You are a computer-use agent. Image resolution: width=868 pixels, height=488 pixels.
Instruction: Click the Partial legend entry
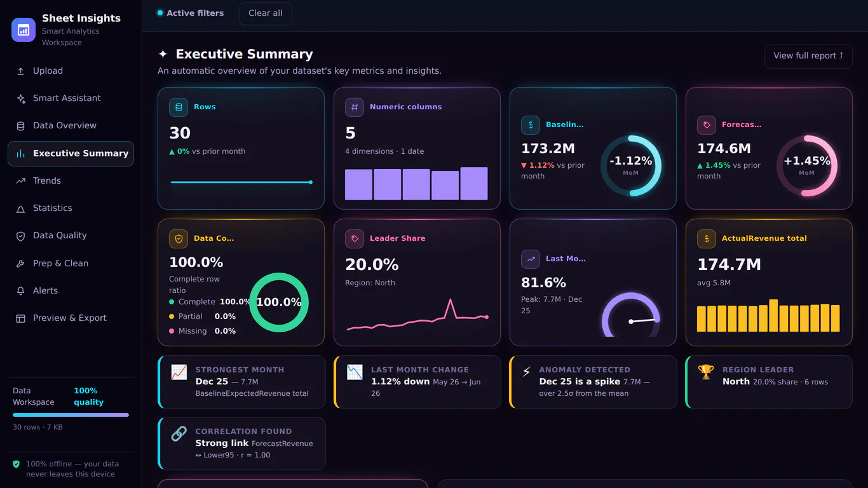(x=202, y=316)
